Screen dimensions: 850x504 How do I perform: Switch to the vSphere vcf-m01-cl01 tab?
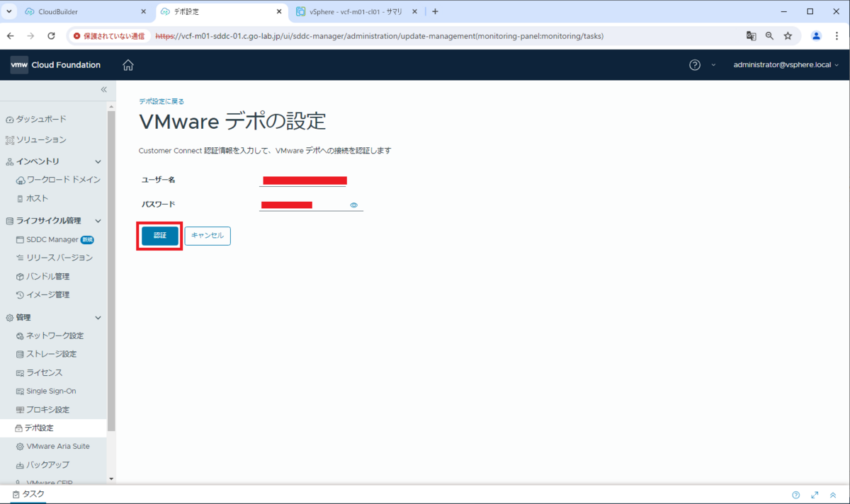tap(356, 12)
